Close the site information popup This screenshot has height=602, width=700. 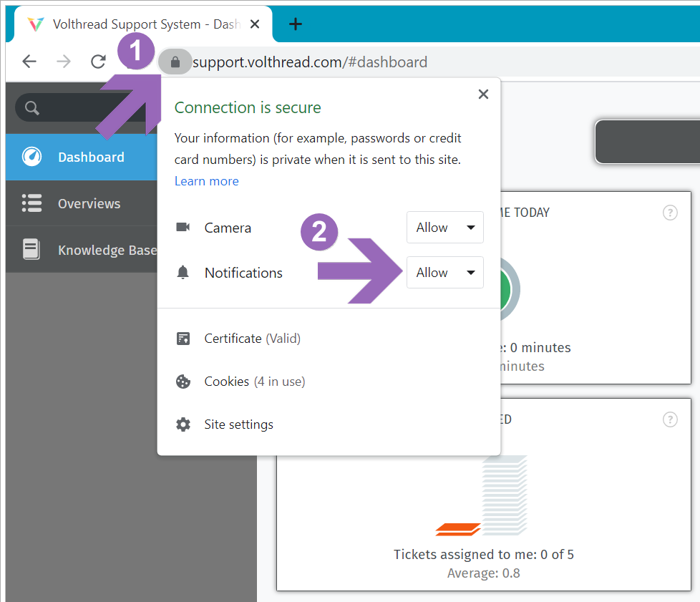tap(483, 94)
